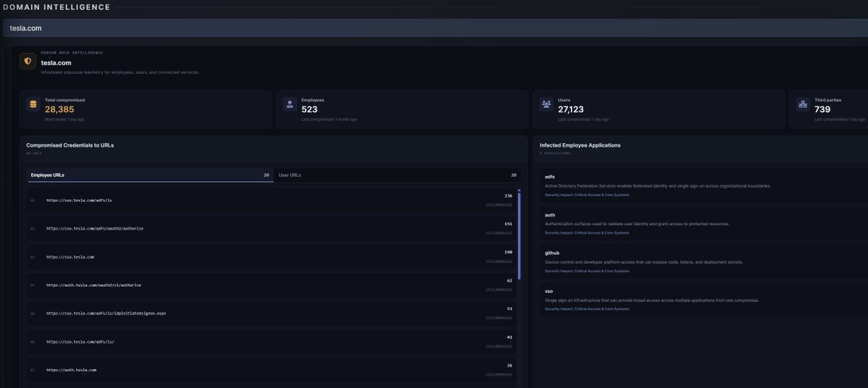Click the Users group icon
868x388 pixels.
coord(546,104)
